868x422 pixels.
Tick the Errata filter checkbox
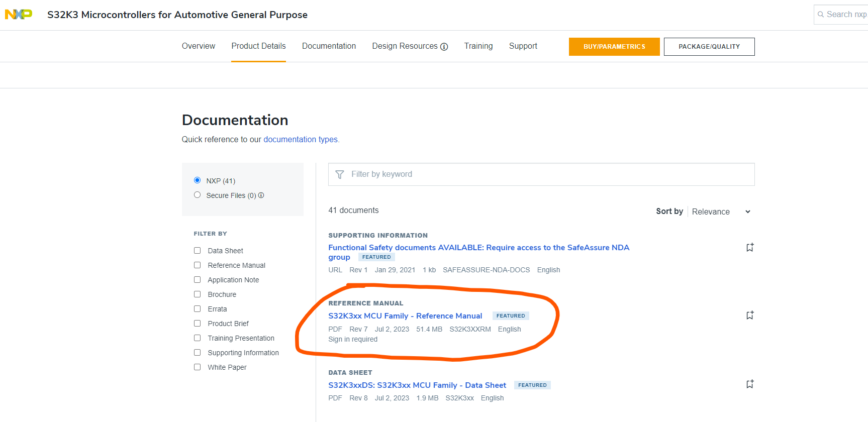point(198,309)
